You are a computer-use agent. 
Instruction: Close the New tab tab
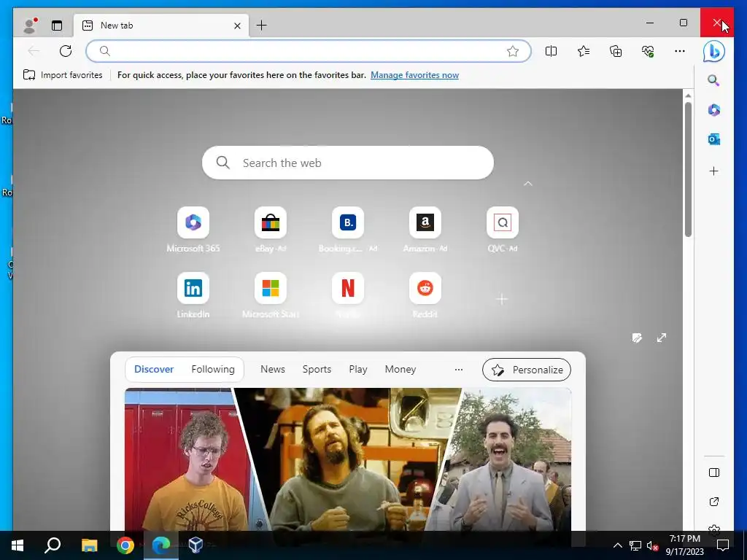237,26
